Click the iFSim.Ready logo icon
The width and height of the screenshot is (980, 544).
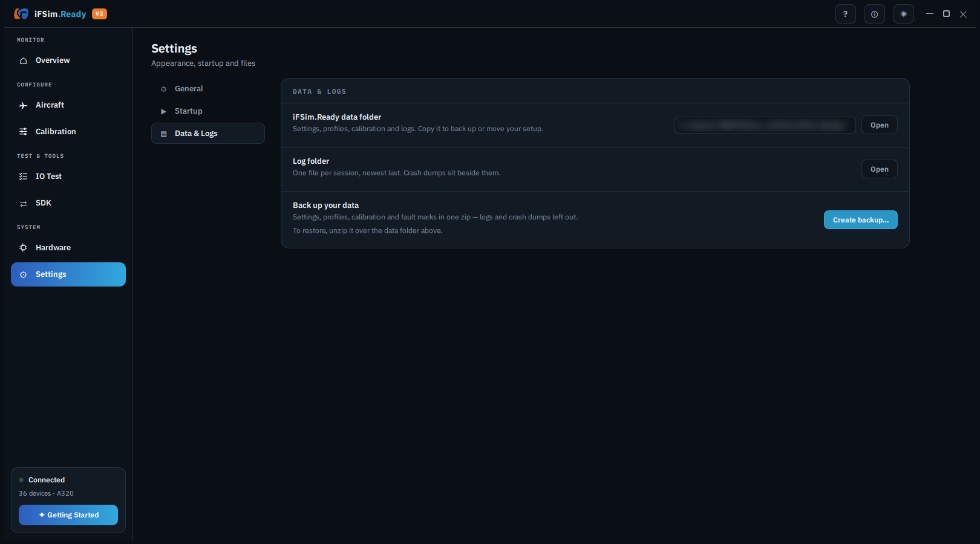click(x=22, y=13)
